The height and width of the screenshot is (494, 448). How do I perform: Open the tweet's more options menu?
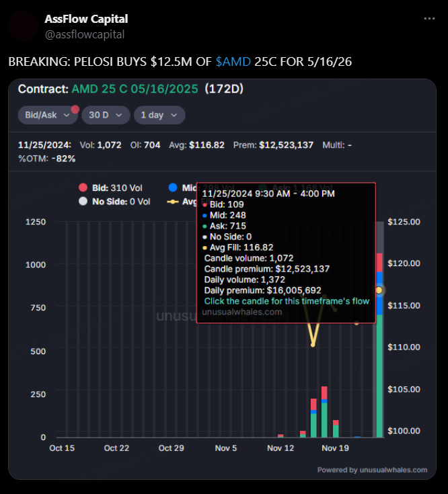click(x=429, y=19)
